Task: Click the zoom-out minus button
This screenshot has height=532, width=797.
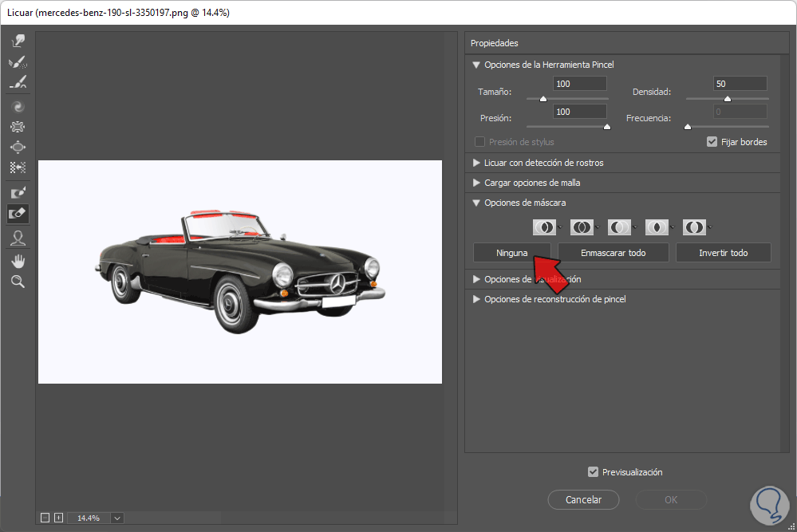Action: 45,518
